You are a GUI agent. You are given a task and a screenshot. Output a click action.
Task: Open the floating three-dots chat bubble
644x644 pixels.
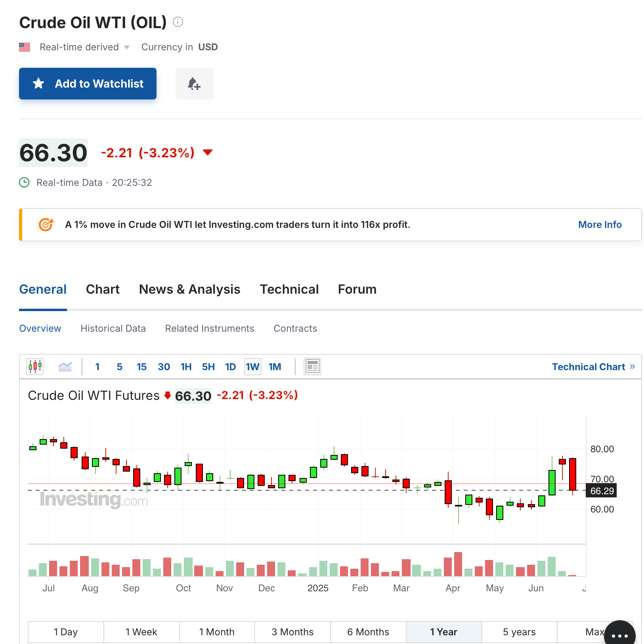pyautogui.click(x=620, y=635)
